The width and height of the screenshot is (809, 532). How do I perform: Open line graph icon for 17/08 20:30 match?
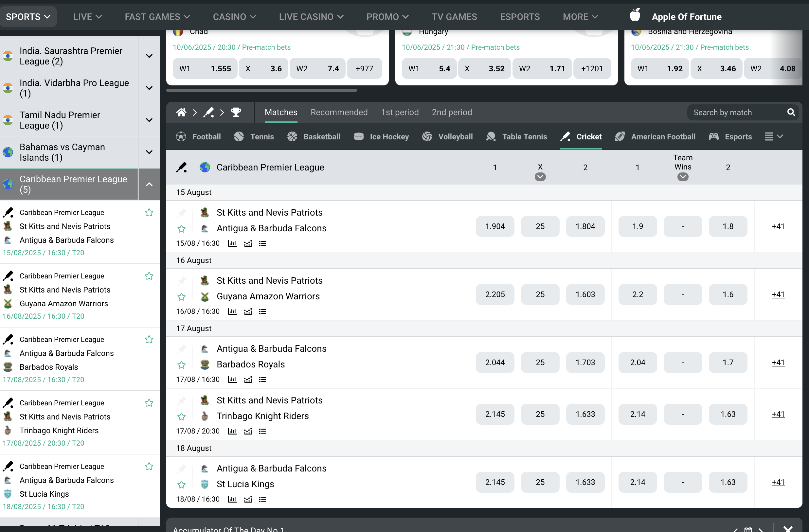(x=248, y=431)
